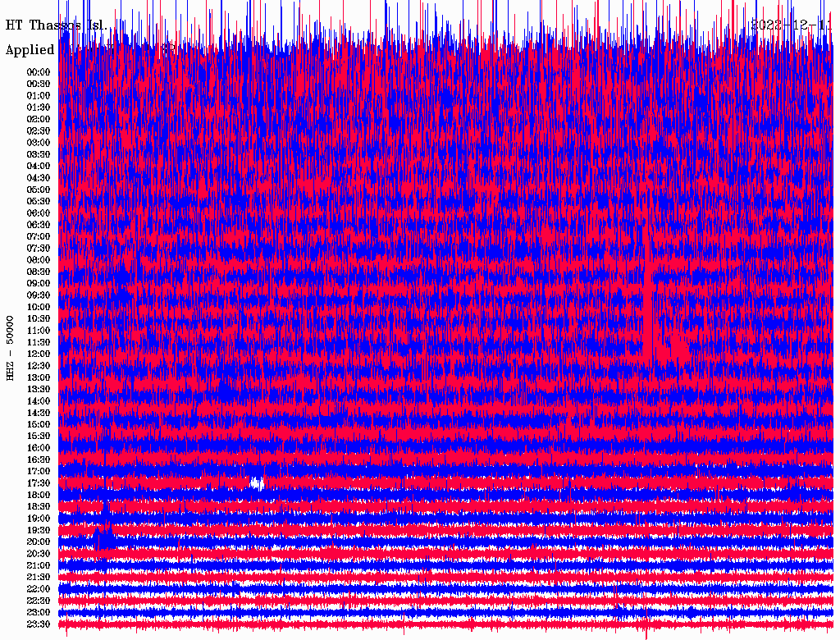Select the 18:00 time label
Image resolution: width=840 pixels, height=640 pixels.
click(x=39, y=495)
